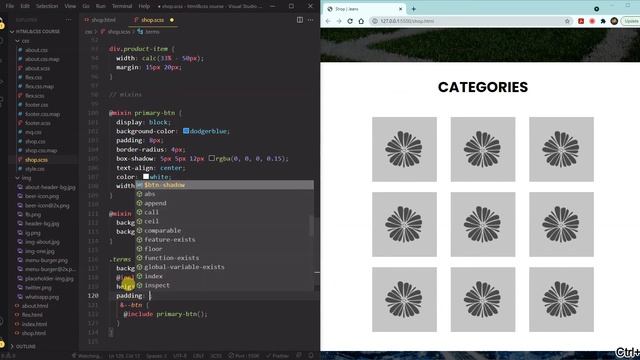Select 'Shop | Jeans' Chrome tab
The height and width of the screenshot is (360, 640).
[365, 9]
